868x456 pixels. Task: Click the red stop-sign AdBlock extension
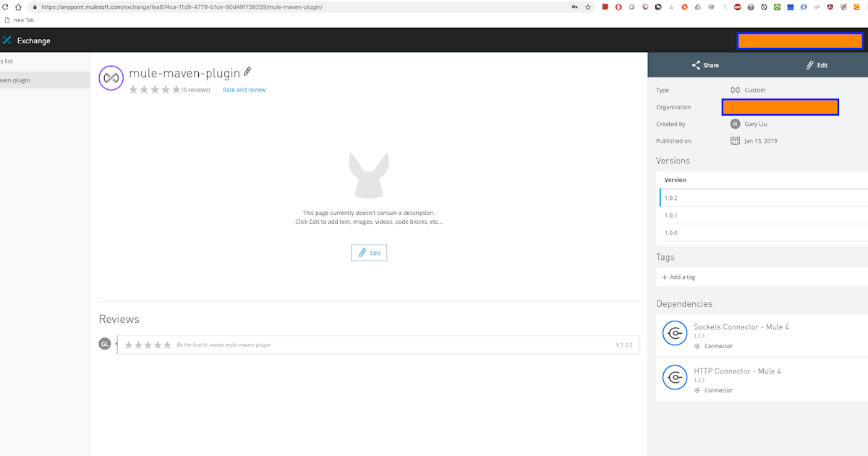click(x=737, y=7)
